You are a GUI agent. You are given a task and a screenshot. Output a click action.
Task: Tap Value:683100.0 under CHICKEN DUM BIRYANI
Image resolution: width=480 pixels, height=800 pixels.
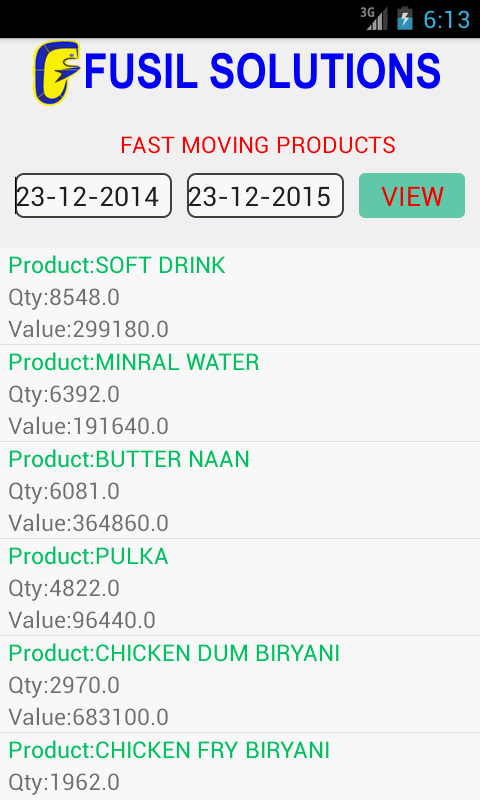tap(89, 717)
